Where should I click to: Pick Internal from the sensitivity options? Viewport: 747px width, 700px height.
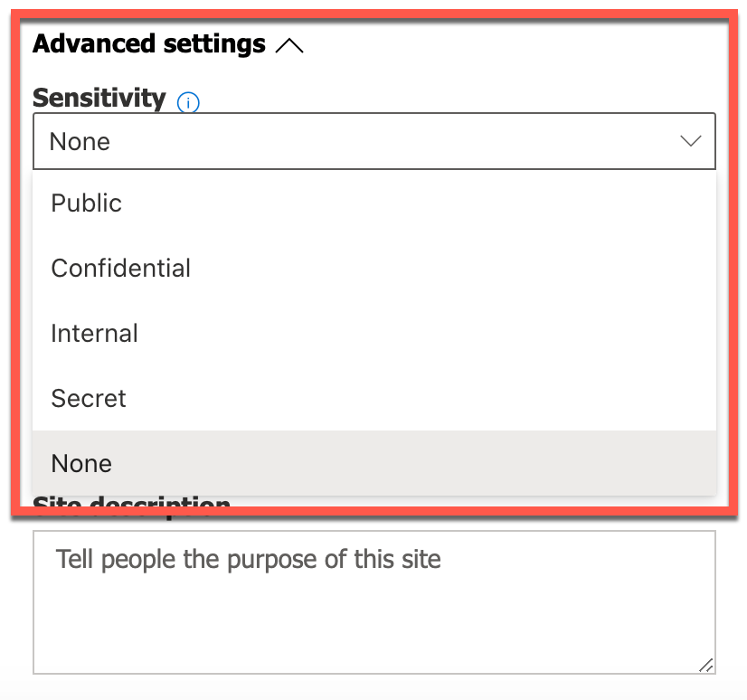pos(94,334)
